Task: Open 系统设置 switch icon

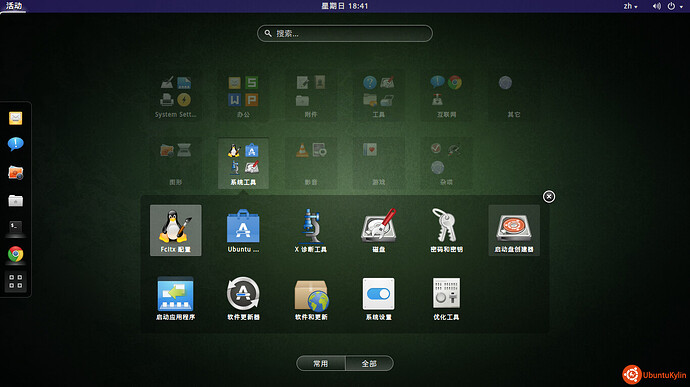Action: coord(378,298)
